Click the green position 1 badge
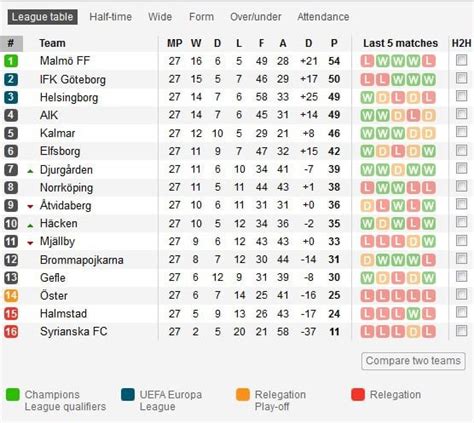 [11, 61]
